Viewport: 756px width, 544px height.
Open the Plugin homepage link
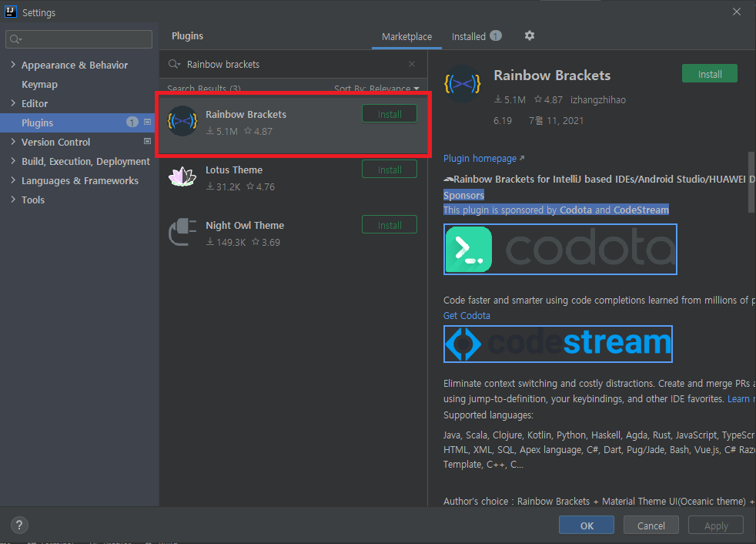point(483,158)
